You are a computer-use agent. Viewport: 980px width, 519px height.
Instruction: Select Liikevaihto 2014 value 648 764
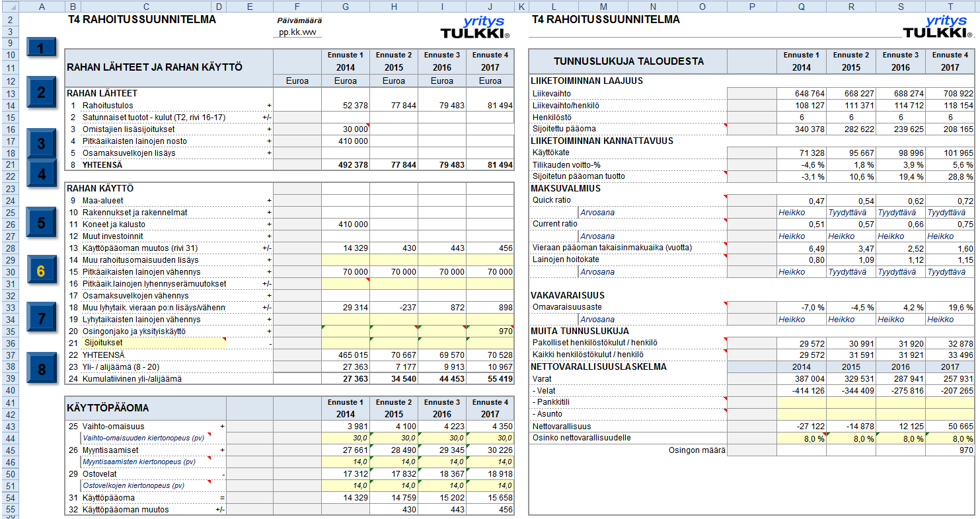click(x=802, y=93)
